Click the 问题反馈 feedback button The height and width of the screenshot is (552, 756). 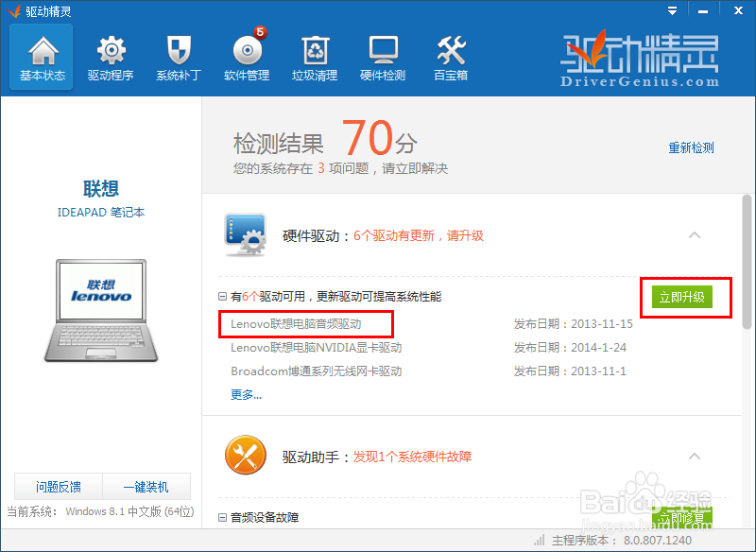[59, 486]
